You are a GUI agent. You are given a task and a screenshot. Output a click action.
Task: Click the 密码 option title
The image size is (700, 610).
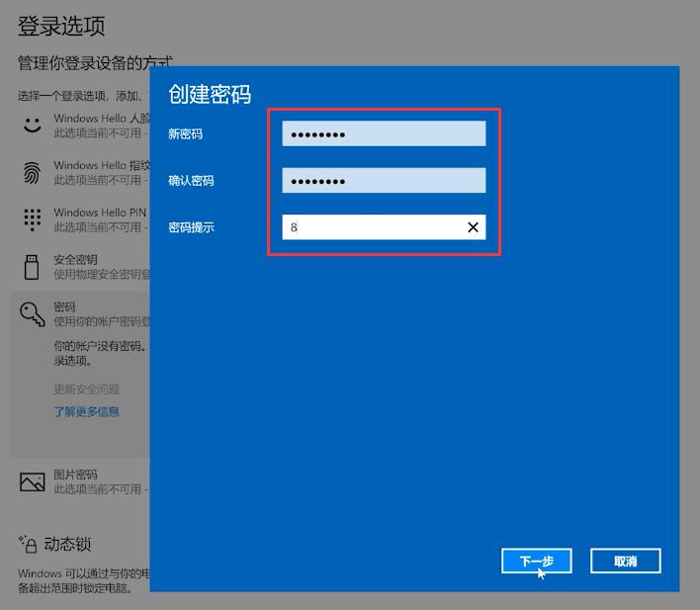(x=64, y=306)
